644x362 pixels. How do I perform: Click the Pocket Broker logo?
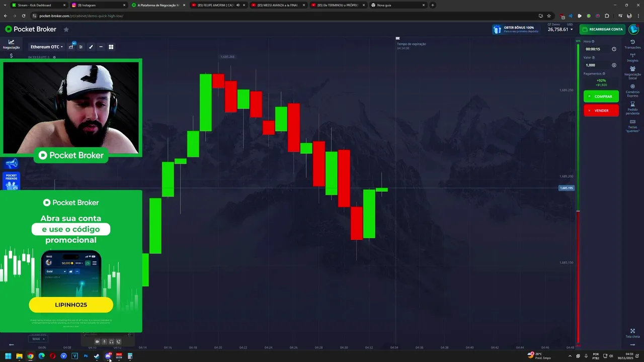coord(31,29)
